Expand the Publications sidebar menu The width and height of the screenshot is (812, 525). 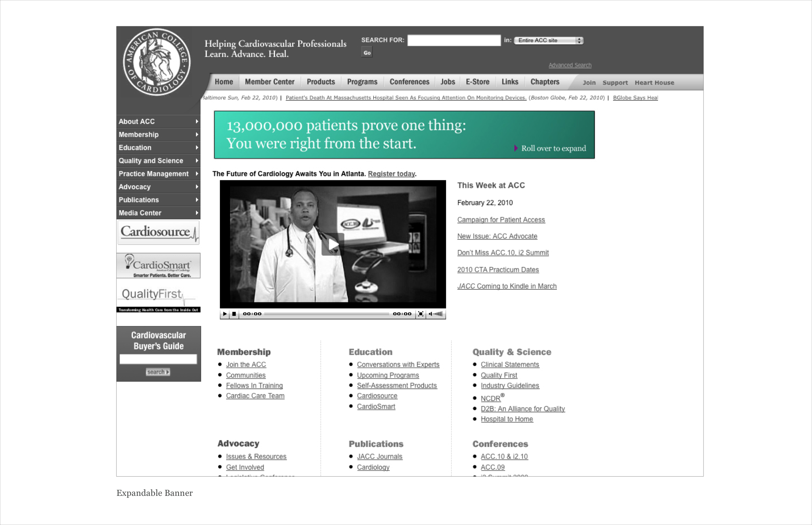click(x=158, y=200)
